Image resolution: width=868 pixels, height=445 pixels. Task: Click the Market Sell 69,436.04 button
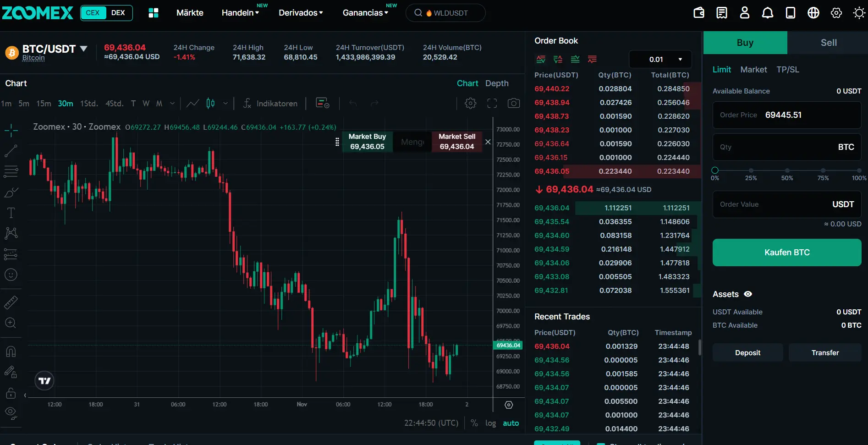click(457, 142)
